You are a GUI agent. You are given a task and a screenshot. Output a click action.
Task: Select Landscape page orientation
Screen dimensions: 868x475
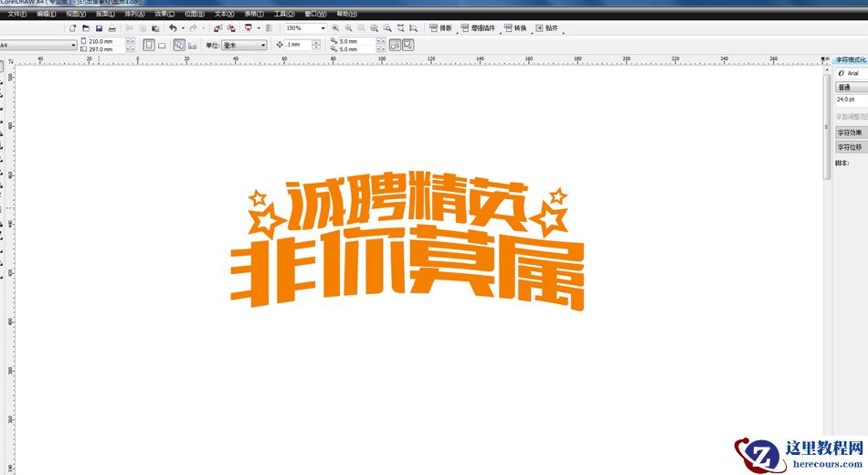(x=163, y=46)
